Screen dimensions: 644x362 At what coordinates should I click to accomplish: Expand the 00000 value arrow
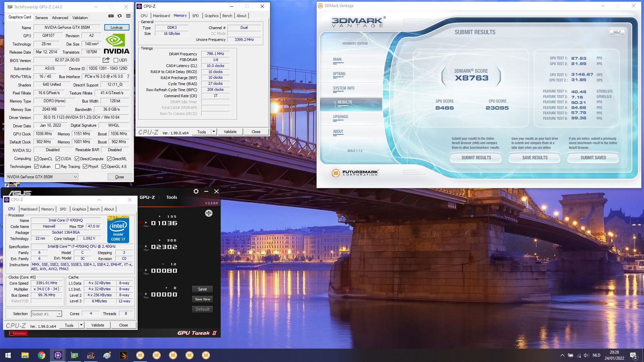point(146,294)
